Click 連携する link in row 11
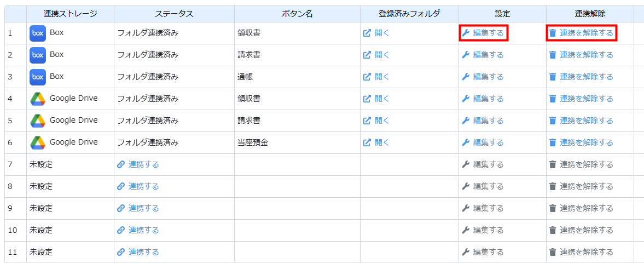The image size is (644, 269). pos(138,252)
